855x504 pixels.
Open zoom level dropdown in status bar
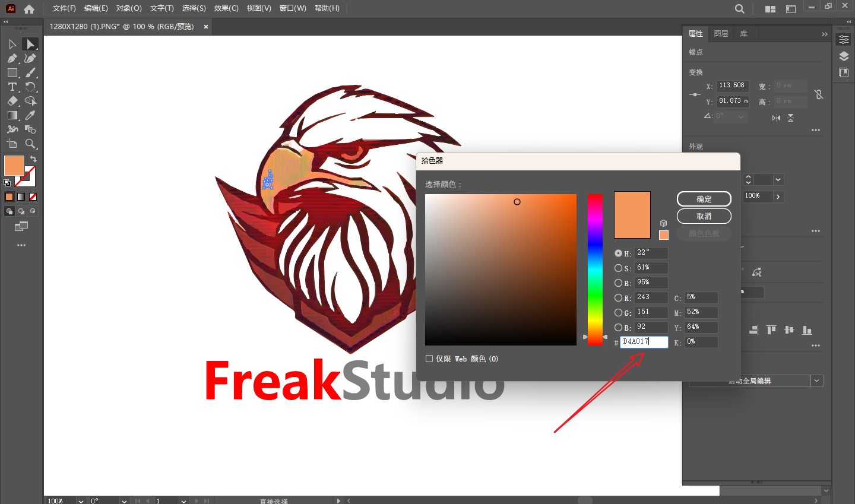81,501
